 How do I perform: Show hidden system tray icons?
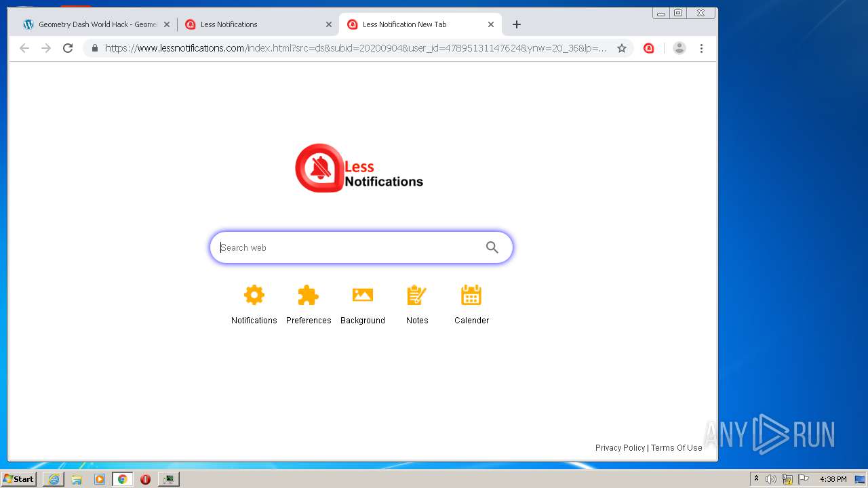coord(756,479)
